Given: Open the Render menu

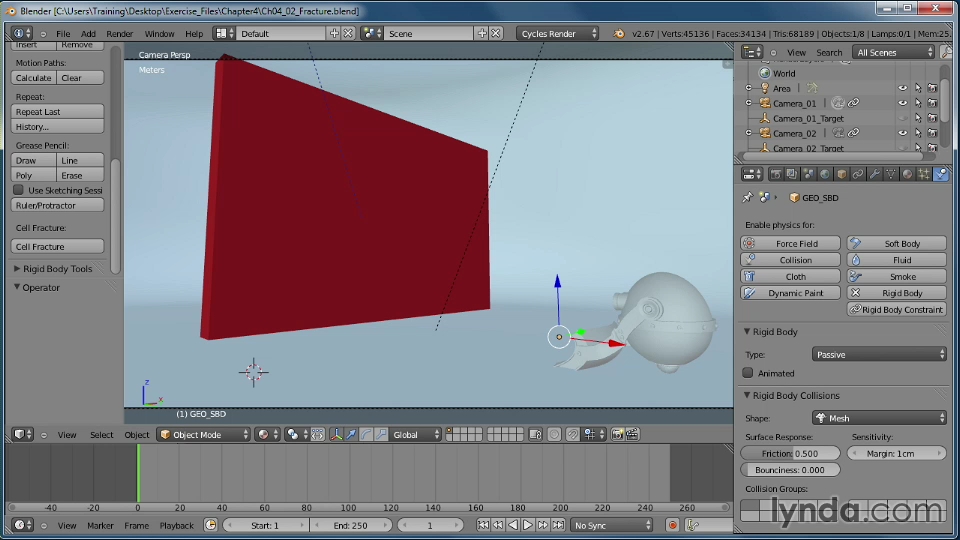Looking at the screenshot, I should pyautogui.click(x=119, y=34).
